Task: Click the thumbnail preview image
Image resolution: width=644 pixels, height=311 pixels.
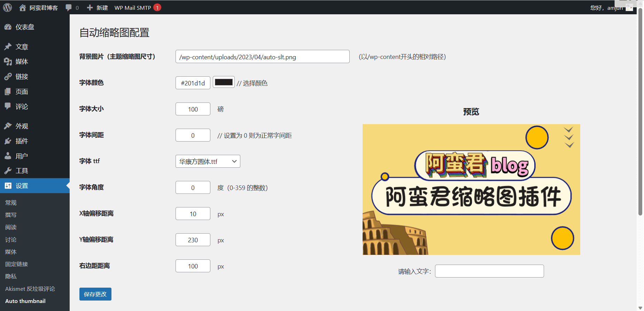Action: [x=471, y=189]
